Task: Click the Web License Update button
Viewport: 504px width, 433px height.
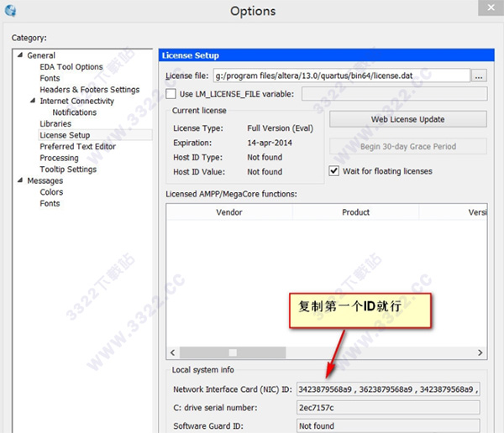Action: coord(407,119)
